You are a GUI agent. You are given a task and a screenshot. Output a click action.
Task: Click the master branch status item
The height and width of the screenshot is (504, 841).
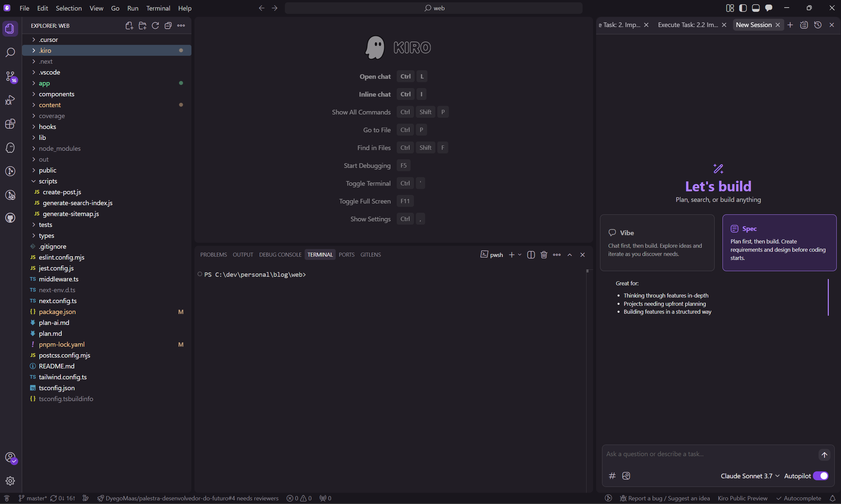(33, 498)
